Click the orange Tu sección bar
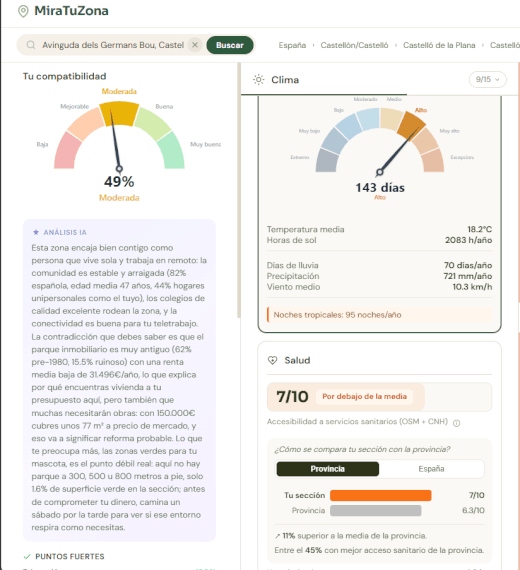This screenshot has width=520, height=570. coord(380,495)
